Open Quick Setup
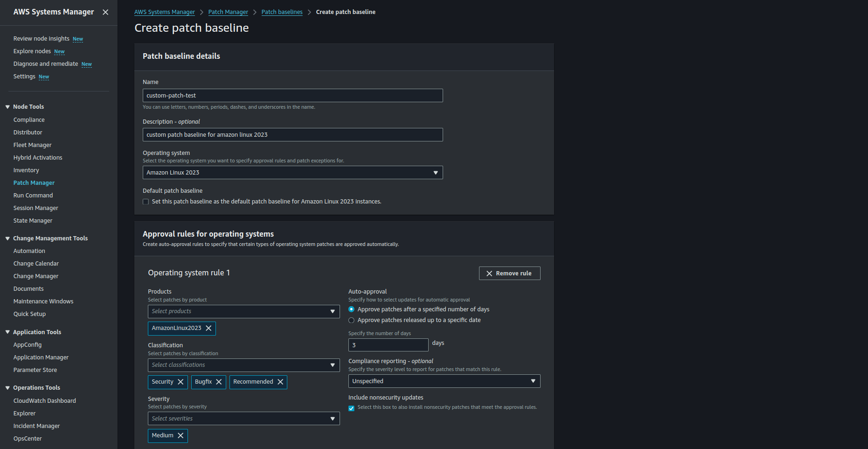 pos(29,314)
